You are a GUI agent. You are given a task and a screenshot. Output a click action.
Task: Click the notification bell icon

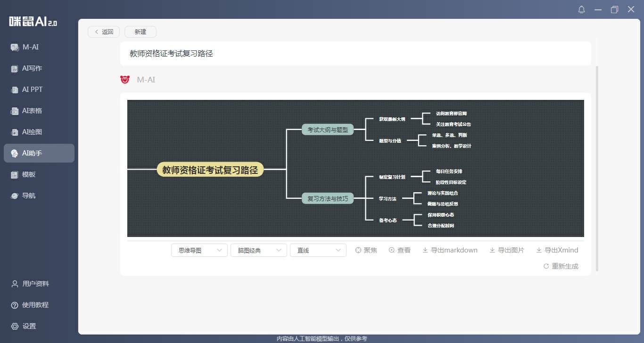pos(581,9)
